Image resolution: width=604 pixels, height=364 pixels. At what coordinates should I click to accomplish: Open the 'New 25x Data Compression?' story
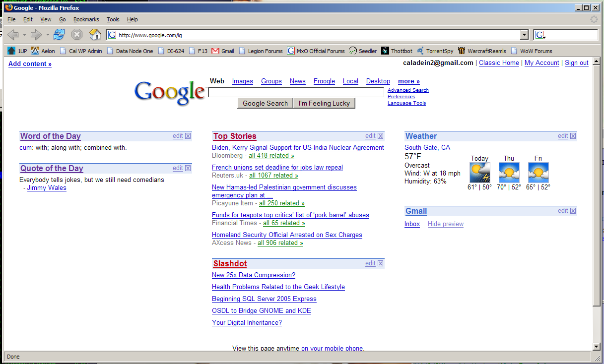254,275
